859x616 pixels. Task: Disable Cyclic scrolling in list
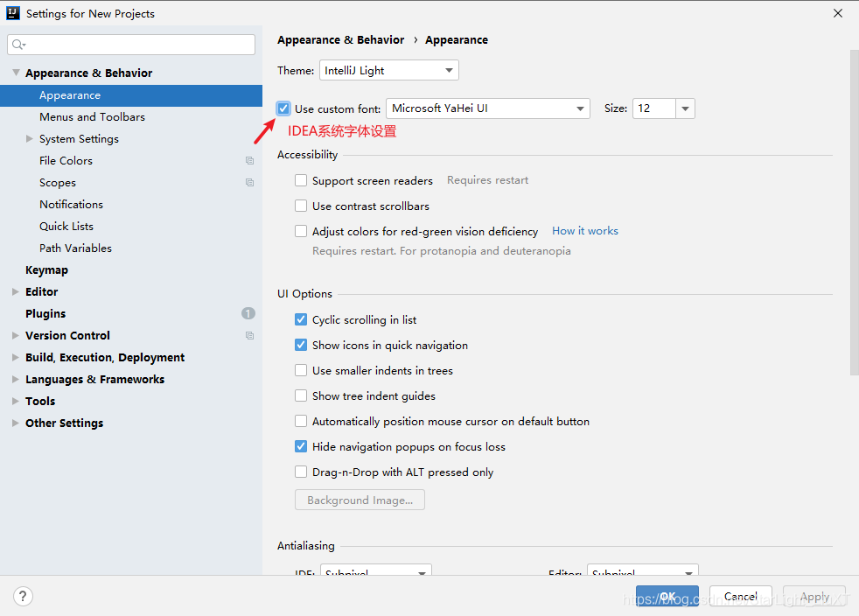[x=301, y=319]
